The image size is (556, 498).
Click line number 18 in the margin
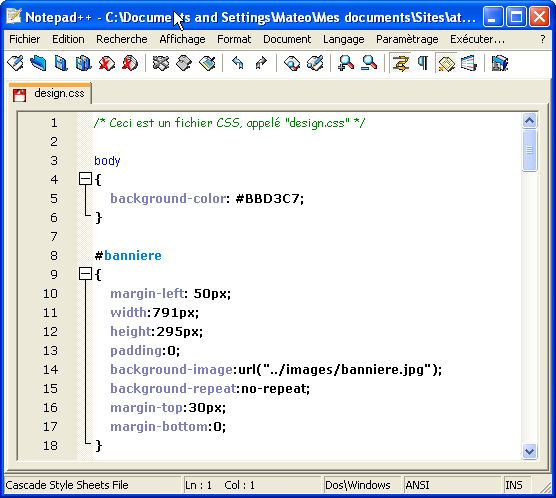50,445
